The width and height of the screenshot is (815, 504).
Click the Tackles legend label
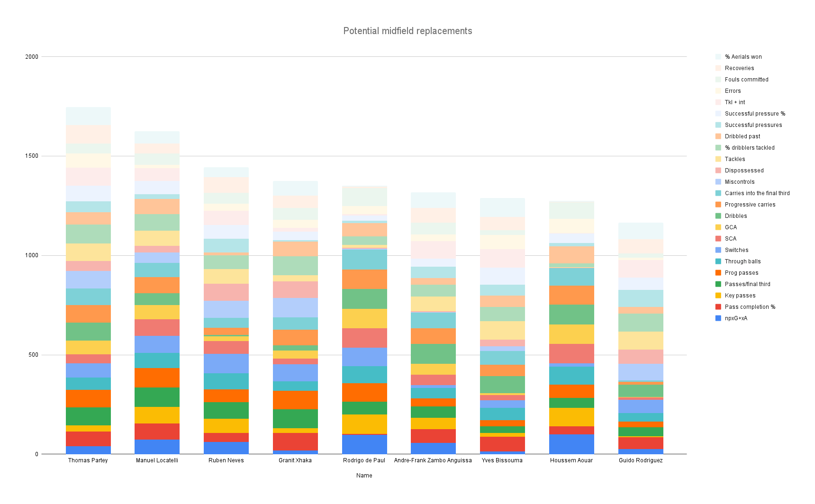tap(734, 159)
